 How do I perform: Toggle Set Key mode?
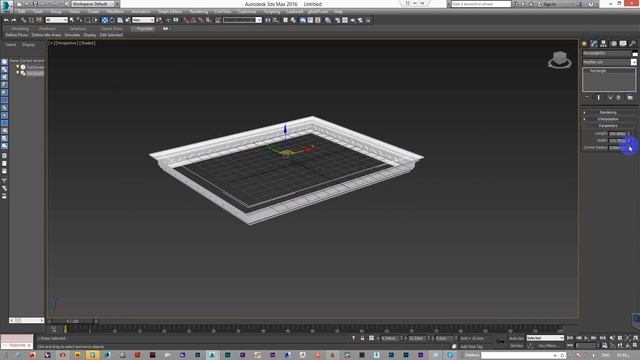(x=517, y=345)
